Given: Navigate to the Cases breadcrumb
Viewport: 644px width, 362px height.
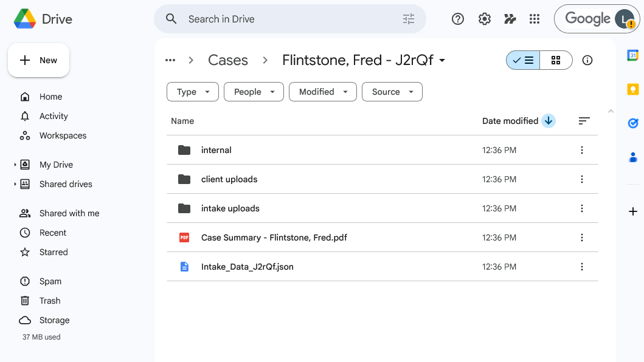Looking at the screenshot, I should click(228, 60).
